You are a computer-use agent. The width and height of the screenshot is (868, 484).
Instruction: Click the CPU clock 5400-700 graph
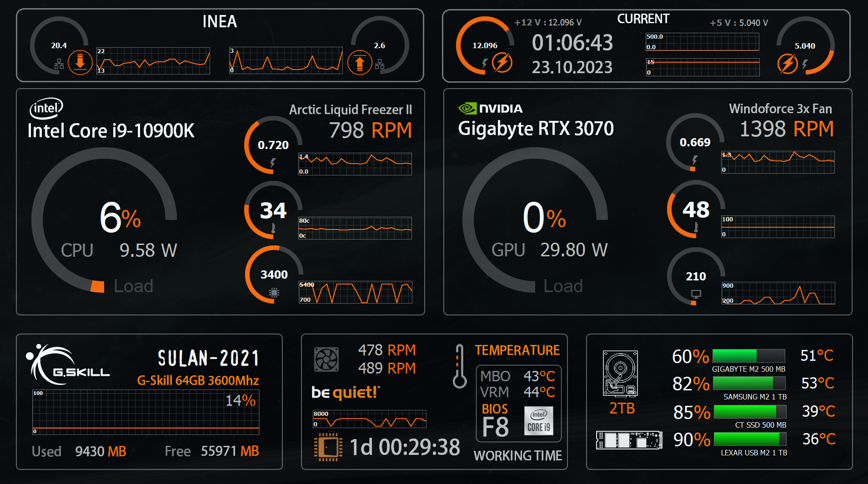pyautogui.click(x=355, y=292)
